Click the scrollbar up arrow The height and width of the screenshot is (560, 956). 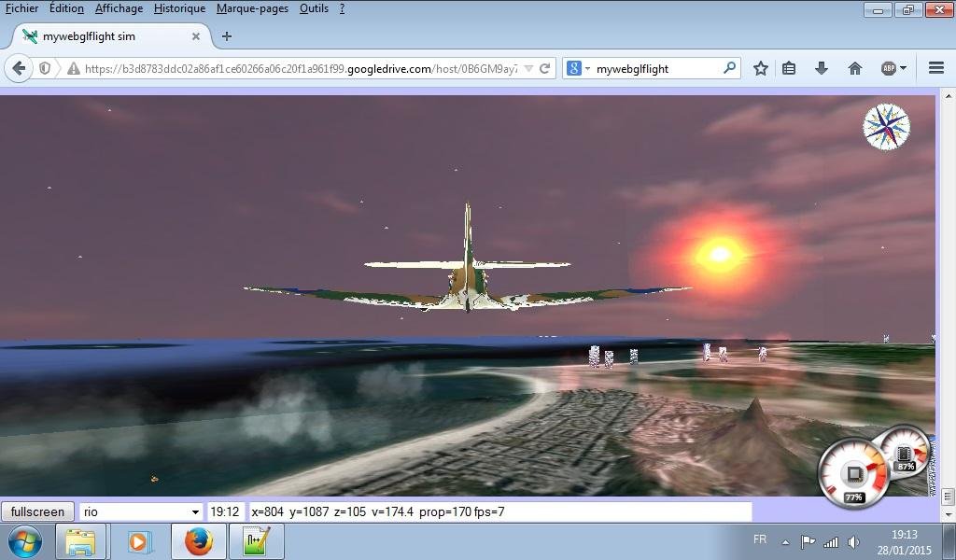click(949, 96)
